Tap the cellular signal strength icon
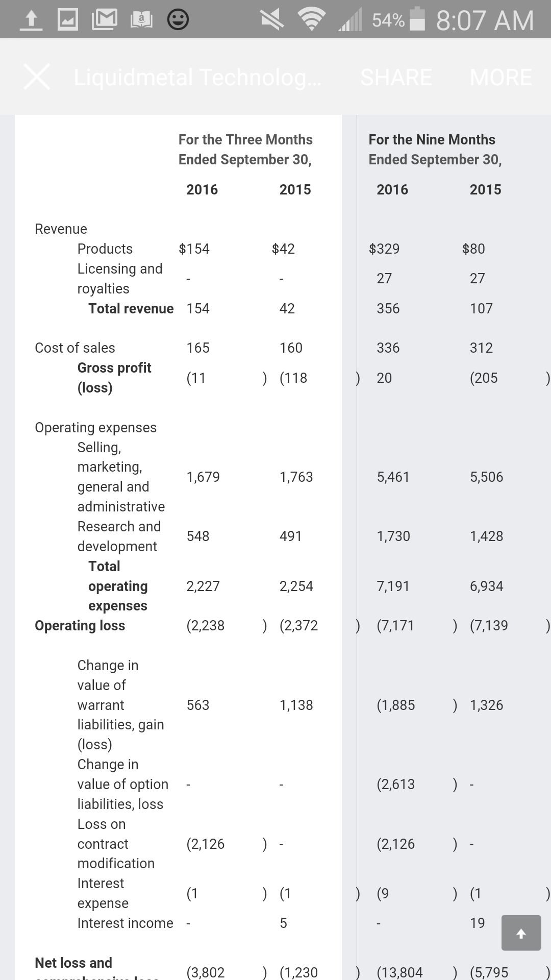The image size is (551, 980). [x=349, y=20]
